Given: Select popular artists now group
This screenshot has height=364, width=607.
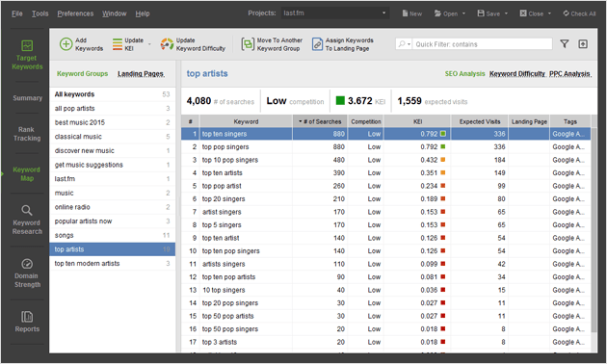Looking at the screenshot, I should point(113,221).
